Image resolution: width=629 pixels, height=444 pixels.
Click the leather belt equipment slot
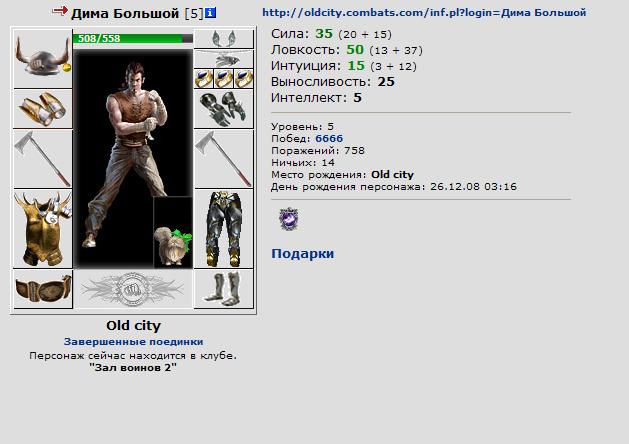pyautogui.click(x=43, y=289)
